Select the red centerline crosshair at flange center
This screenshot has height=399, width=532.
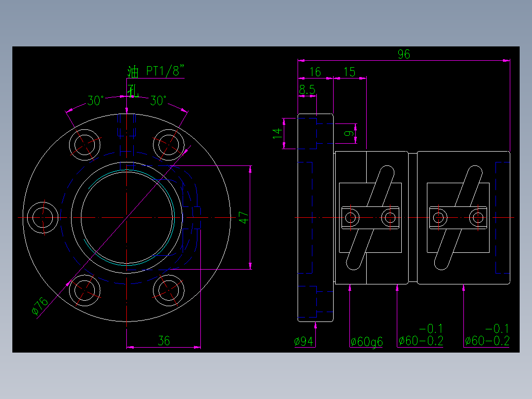click(127, 217)
